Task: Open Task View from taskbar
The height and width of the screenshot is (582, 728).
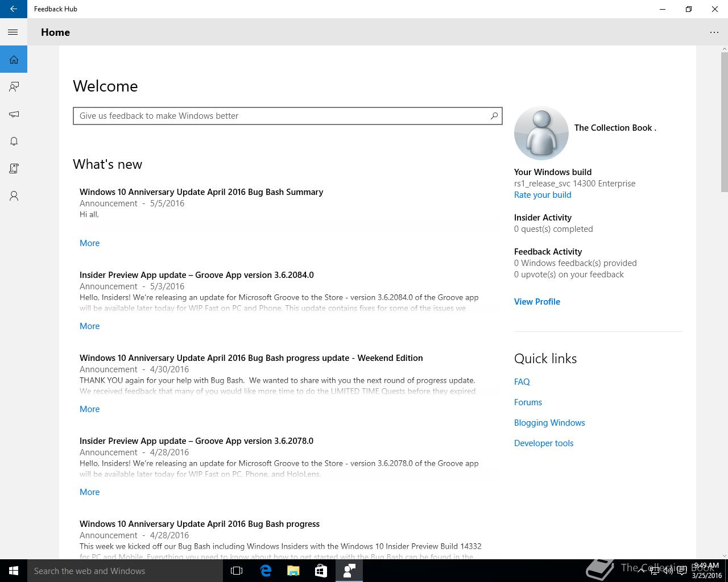Action: 237,571
